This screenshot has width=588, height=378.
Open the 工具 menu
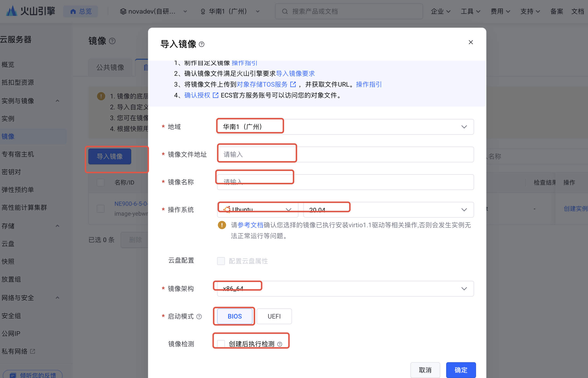[x=471, y=11]
